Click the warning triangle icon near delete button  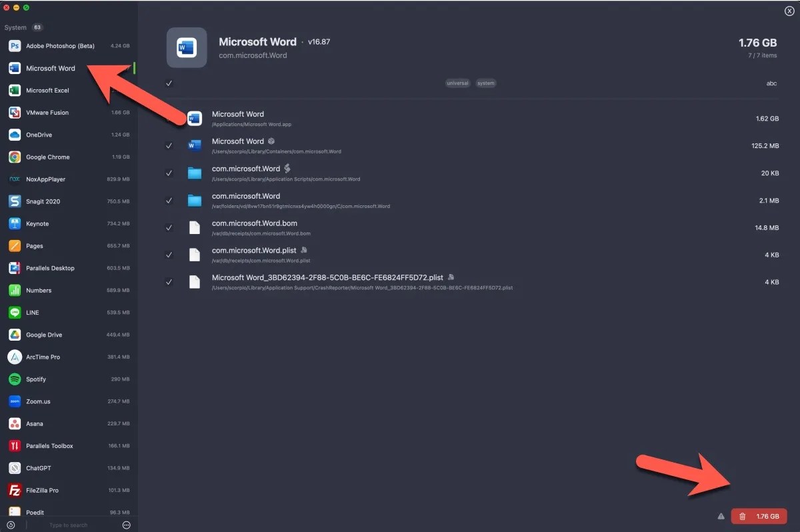pyautogui.click(x=721, y=517)
